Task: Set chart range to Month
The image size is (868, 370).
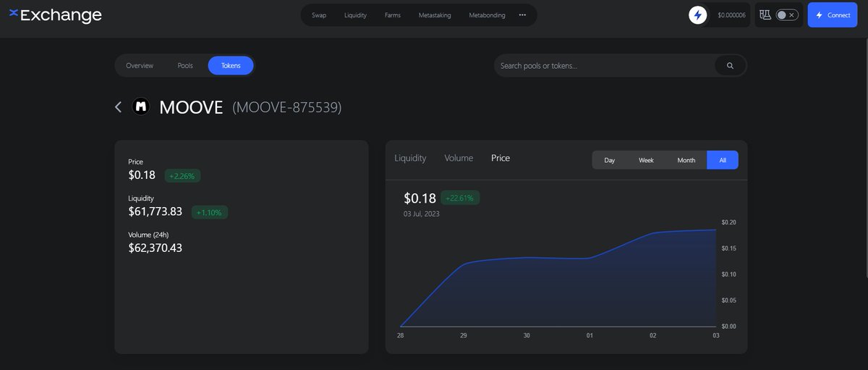Action: 686,160
